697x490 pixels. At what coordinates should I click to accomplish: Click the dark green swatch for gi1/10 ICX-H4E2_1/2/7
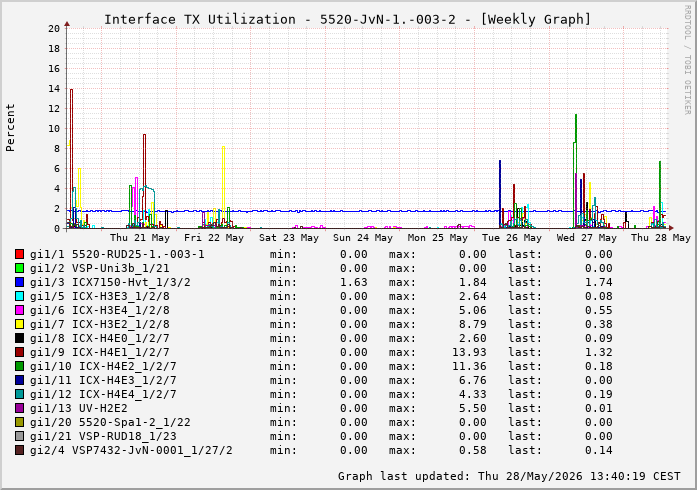[x=19, y=366]
